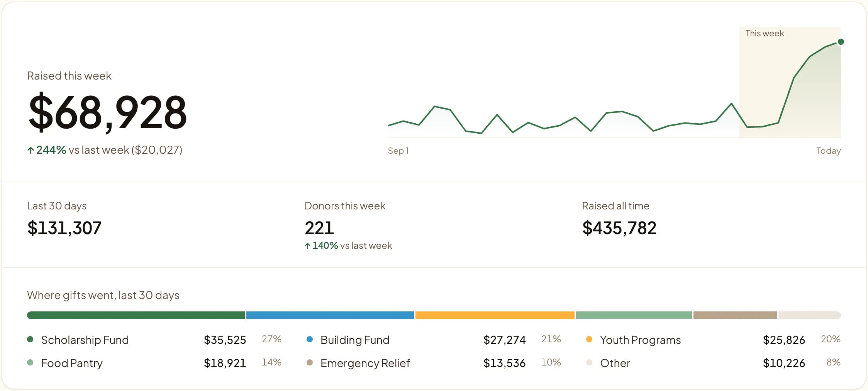
Task: Click the $68,928 raised this week figure
Action: (108, 112)
